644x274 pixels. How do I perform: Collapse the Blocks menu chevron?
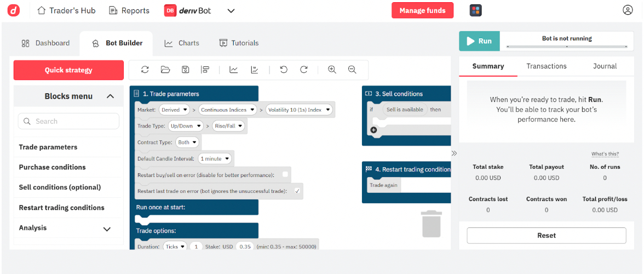pyautogui.click(x=110, y=96)
